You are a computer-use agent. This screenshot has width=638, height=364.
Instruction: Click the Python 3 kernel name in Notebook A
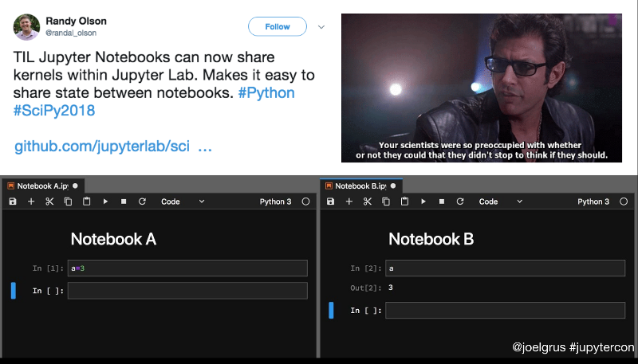[275, 202]
